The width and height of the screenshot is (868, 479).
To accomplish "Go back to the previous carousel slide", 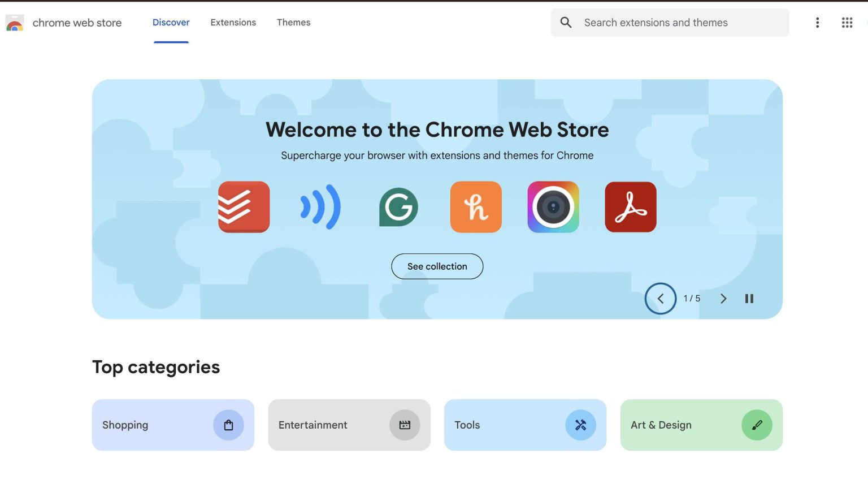I will (x=661, y=299).
